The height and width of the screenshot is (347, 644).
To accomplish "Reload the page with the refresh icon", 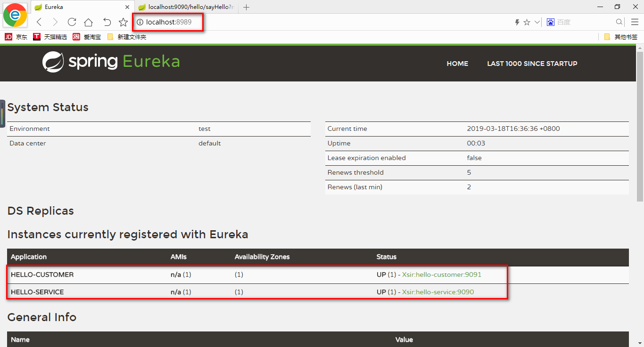I will tap(72, 22).
